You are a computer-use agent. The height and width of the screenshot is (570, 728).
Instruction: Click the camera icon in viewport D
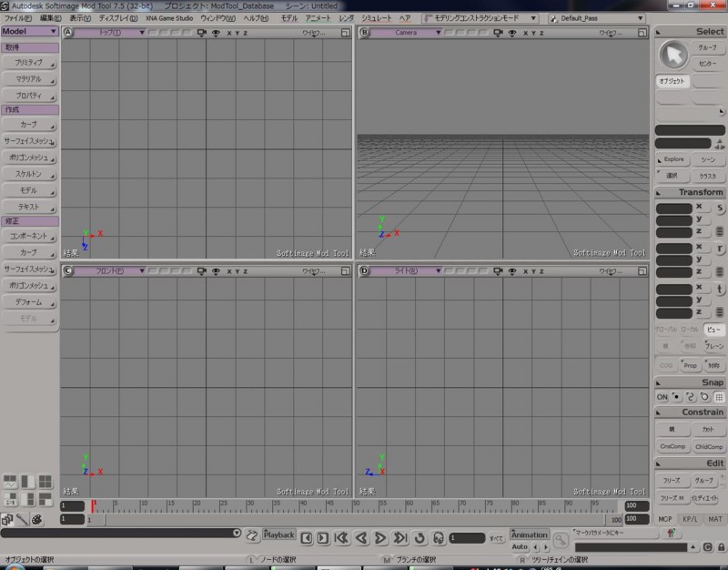pyautogui.click(x=498, y=270)
